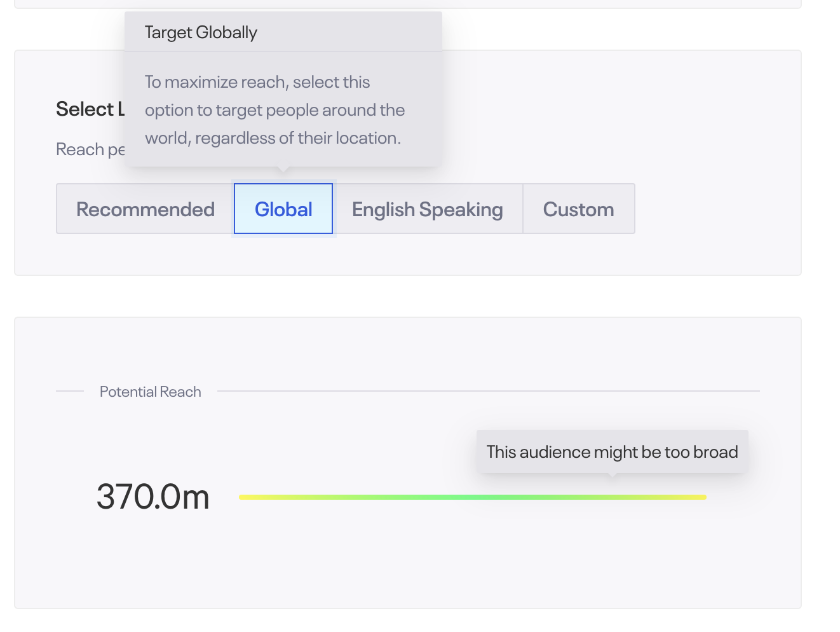The width and height of the screenshot is (840, 632).
Task: Switch to the Custom location option
Action: click(x=578, y=209)
